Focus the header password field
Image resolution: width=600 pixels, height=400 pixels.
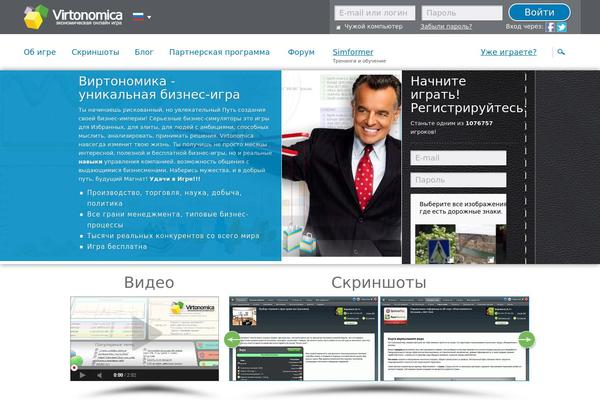coord(462,13)
